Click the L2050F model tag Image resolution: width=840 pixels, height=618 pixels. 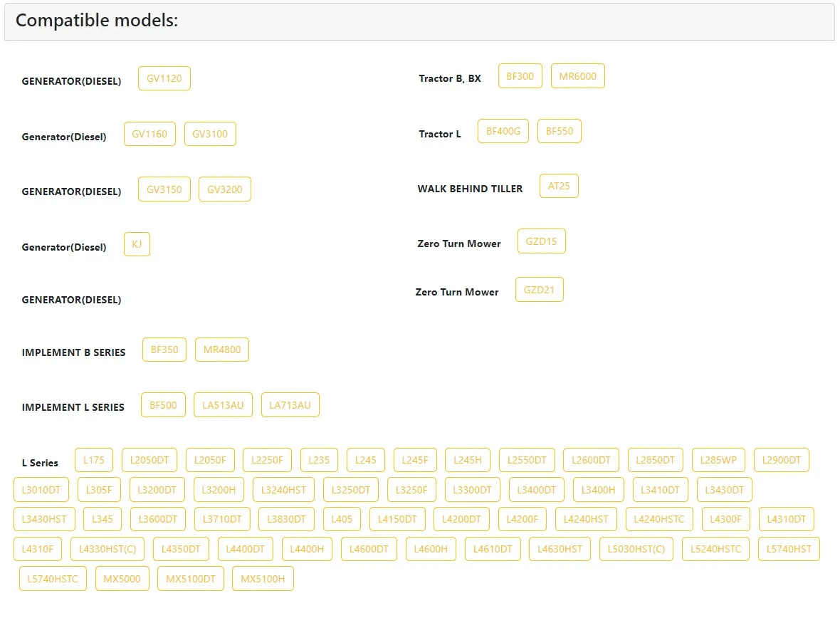tap(210, 460)
